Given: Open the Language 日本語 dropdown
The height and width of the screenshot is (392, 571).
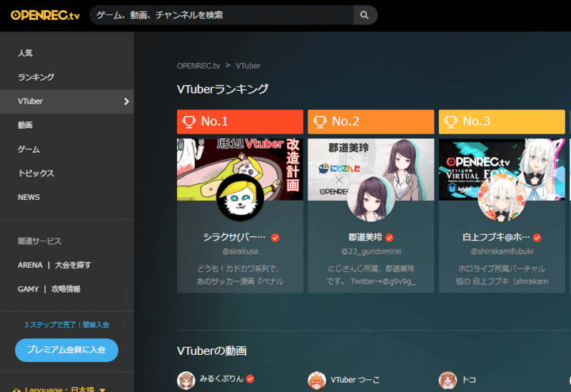Looking at the screenshot, I should point(60,388).
